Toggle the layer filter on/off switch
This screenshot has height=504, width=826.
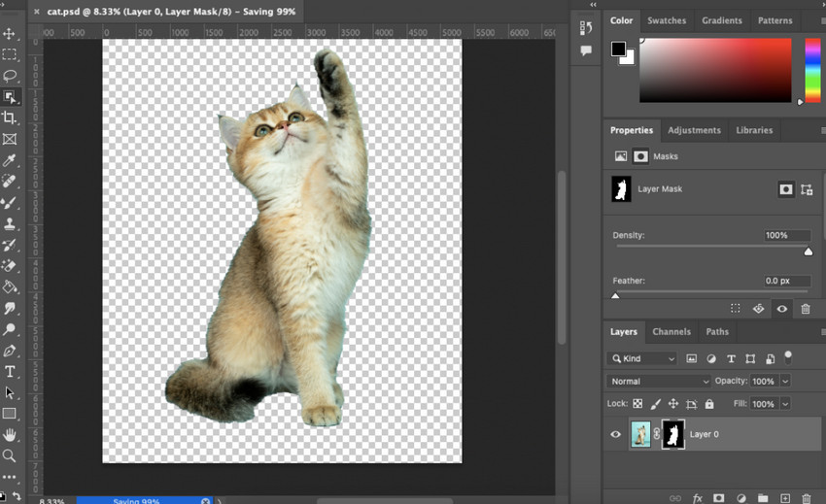coord(788,356)
